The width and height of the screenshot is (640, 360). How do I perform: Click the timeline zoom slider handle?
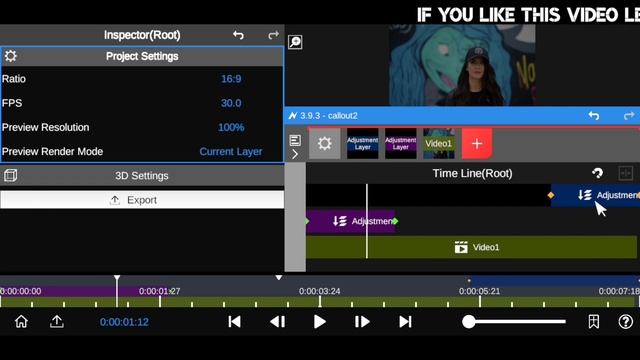(x=469, y=322)
